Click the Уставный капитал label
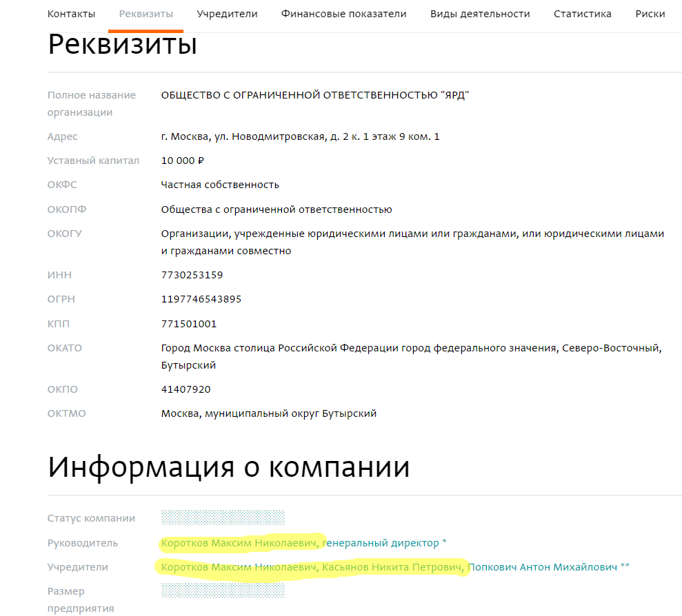The height and width of the screenshot is (616, 682). click(93, 161)
